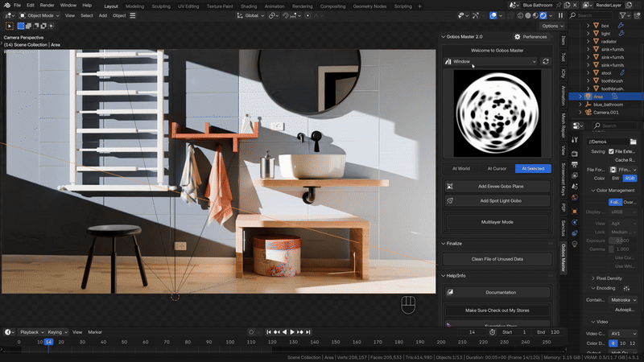This screenshot has height=362, width=644.
Task: Open the Gobos Window category dropdown
Action: click(490, 62)
